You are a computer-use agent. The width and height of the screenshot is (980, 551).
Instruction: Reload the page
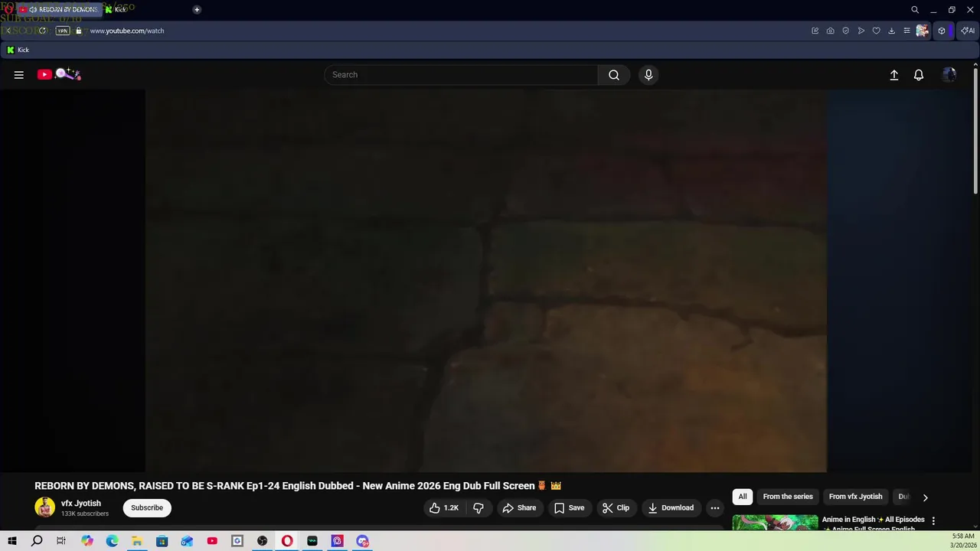[43, 31]
